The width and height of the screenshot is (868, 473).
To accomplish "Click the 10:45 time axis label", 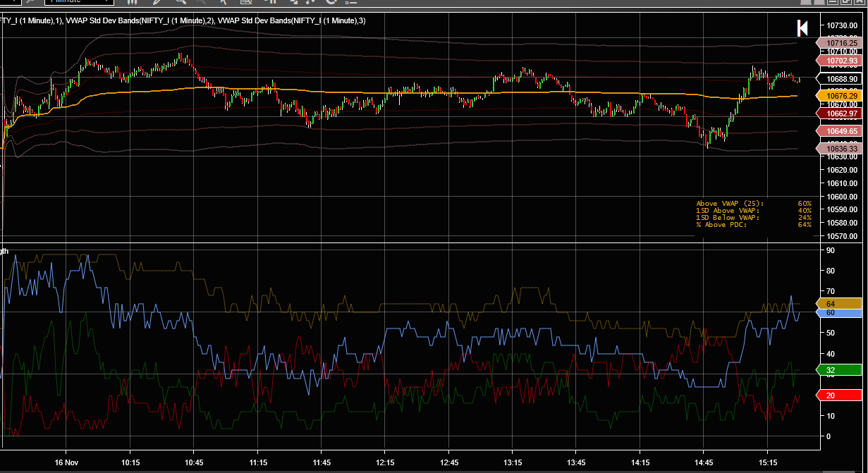I will click(194, 462).
